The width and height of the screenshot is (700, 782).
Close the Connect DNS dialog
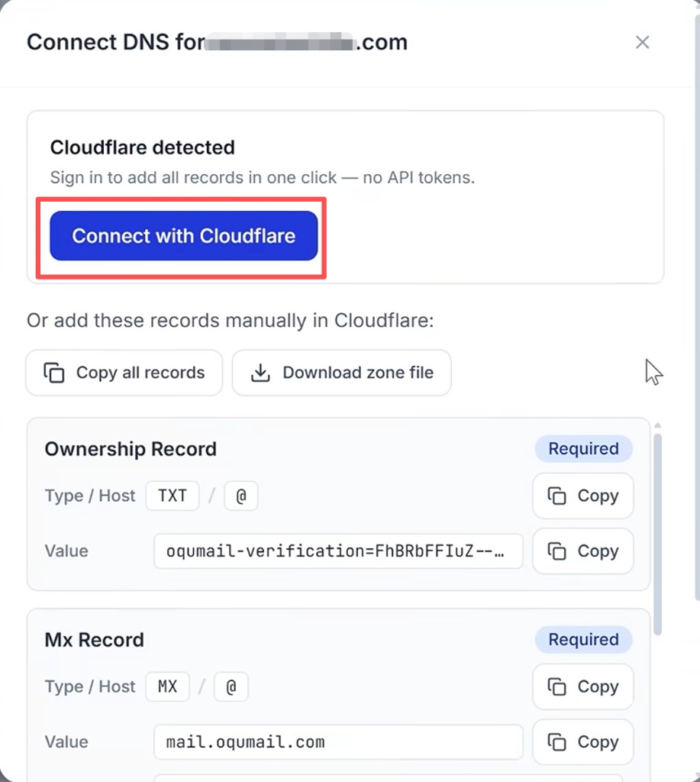pos(642,43)
